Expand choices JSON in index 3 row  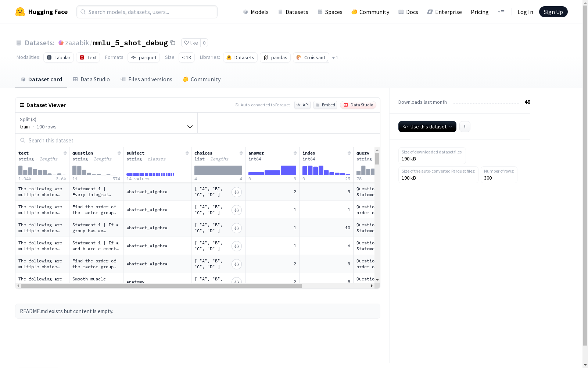[237, 264]
